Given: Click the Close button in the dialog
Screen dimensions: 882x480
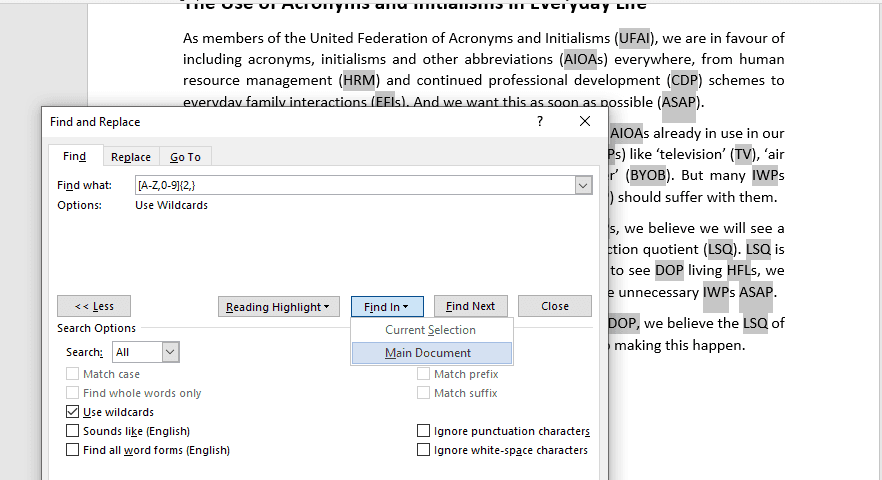Looking at the screenshot, I should point(555,307).
